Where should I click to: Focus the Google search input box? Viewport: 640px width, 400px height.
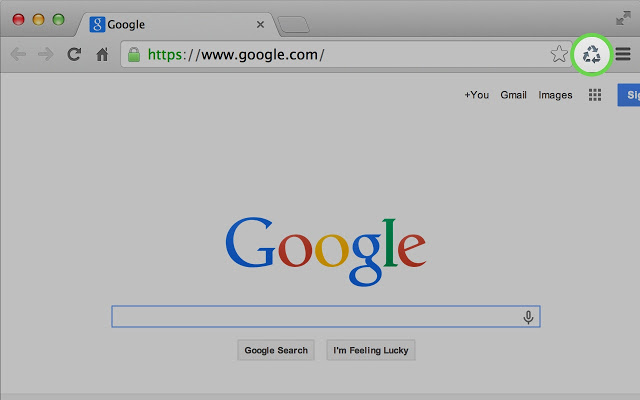pyautogui.click(x=326, y=316)
